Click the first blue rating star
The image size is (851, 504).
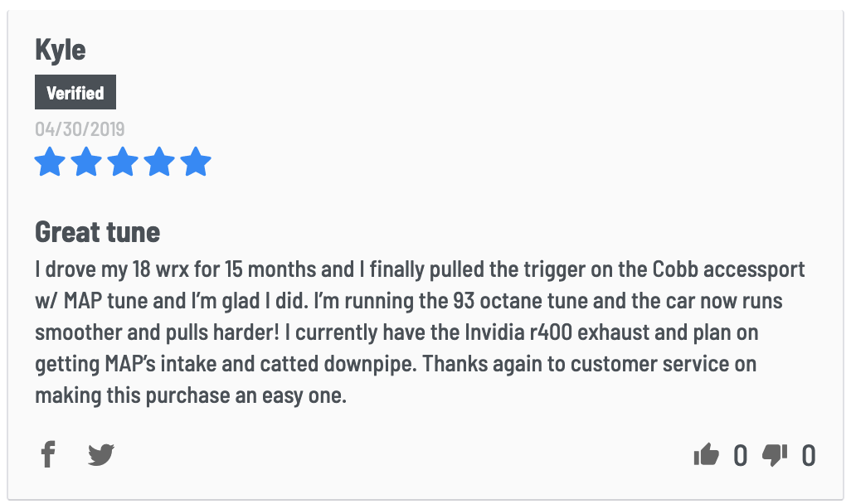[x=50, y=162]
